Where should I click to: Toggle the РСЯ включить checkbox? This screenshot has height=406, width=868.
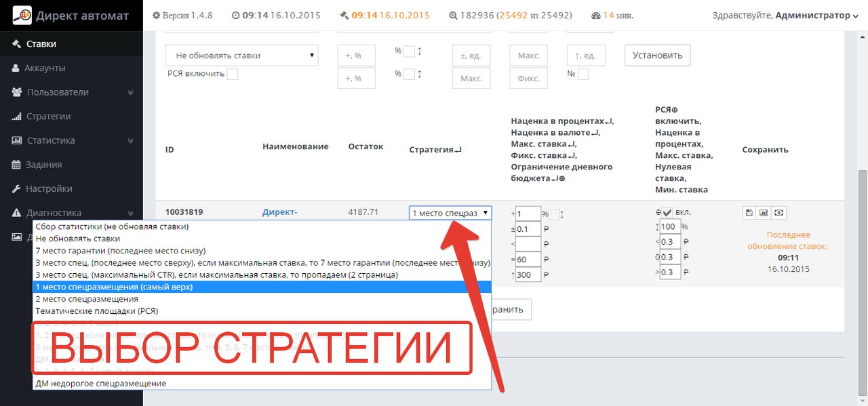coord(233,74)
